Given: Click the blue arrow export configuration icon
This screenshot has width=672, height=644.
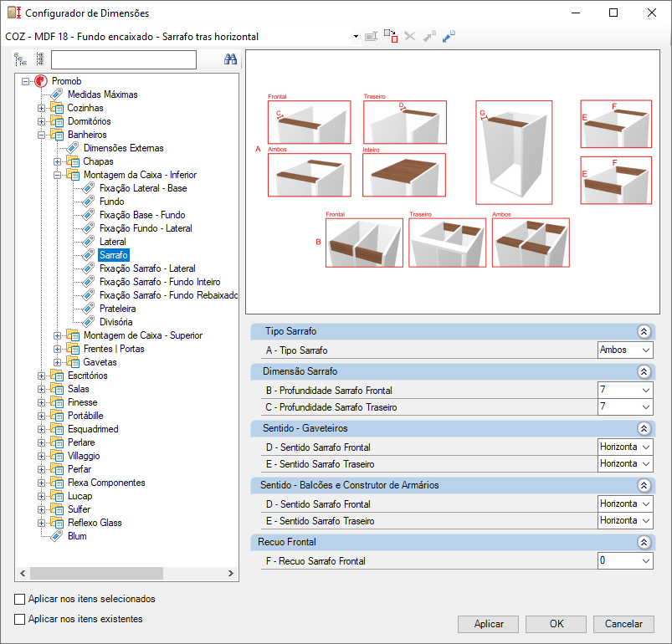Looking at the screenshot, I should [x=449, y=37].
